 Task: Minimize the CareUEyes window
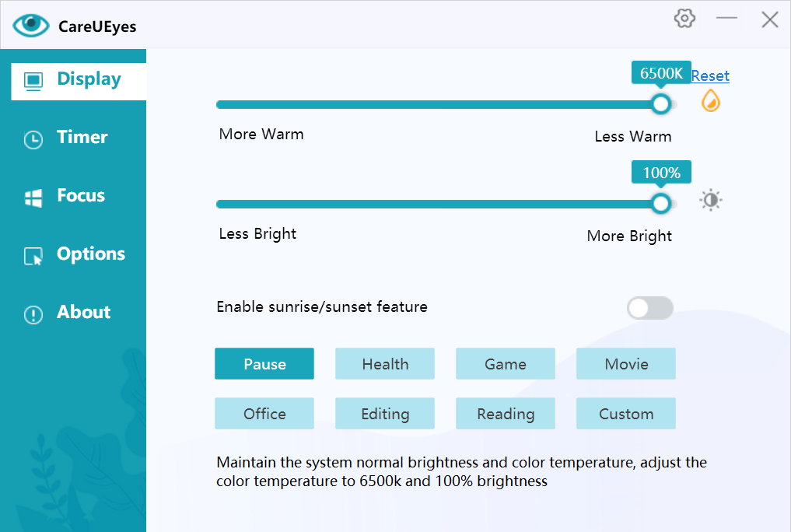726,19
